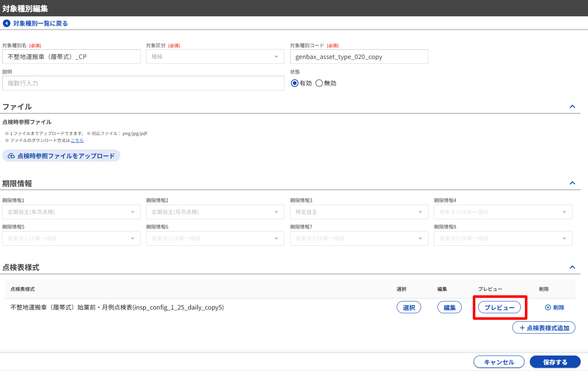Click the キャンセル button
This screenshot has width=588, height=371.
pos(499,362)
